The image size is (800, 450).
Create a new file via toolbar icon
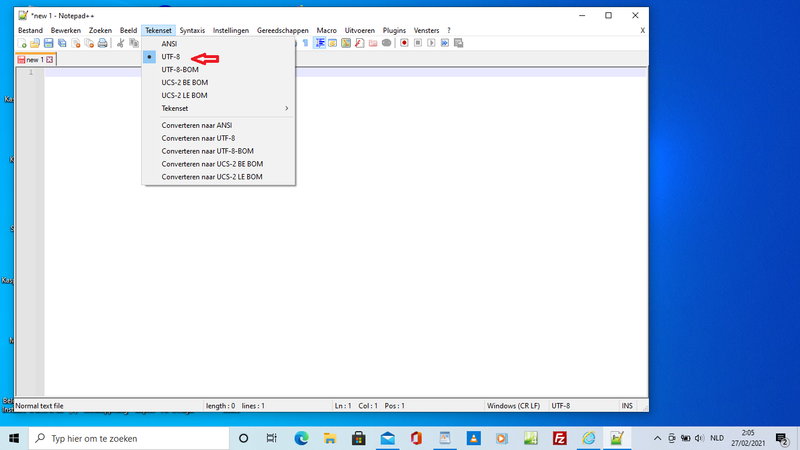point(22,43)
